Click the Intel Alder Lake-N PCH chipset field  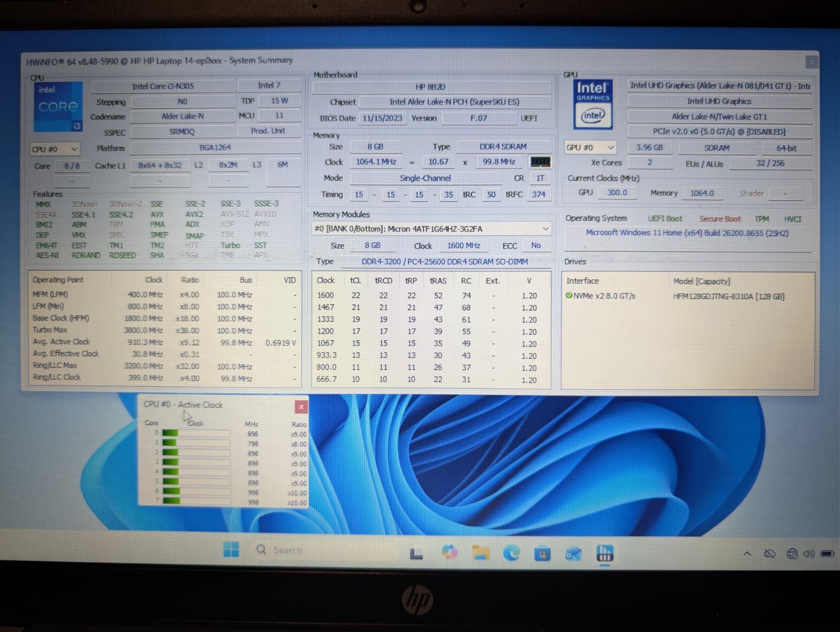pos(455,102)
